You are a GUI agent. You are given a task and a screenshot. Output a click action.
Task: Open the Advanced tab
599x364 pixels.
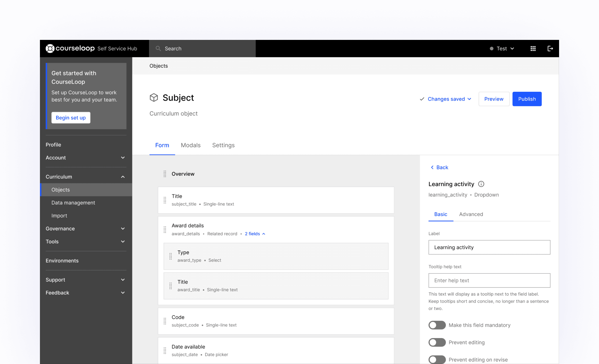point(471,214)
